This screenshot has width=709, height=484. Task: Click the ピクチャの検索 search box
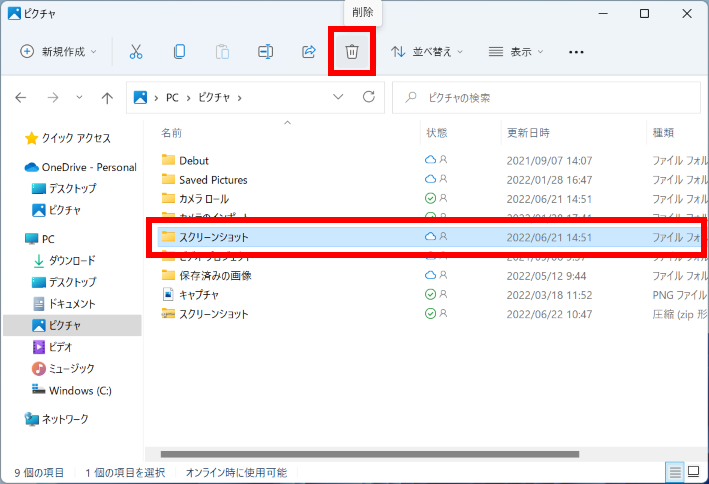pos(546,97)
